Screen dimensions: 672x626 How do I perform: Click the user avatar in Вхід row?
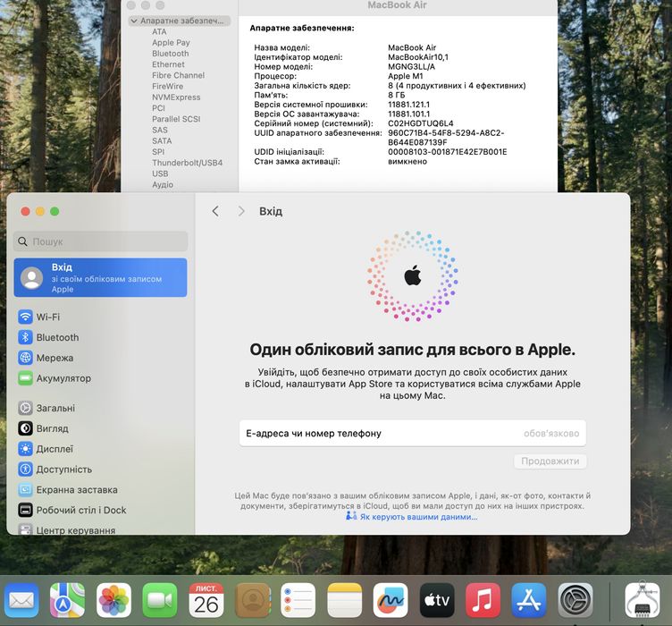pos(31,278)
